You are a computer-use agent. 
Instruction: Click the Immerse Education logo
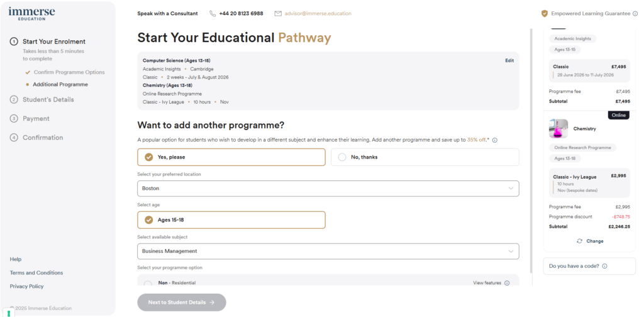[31, 14]
